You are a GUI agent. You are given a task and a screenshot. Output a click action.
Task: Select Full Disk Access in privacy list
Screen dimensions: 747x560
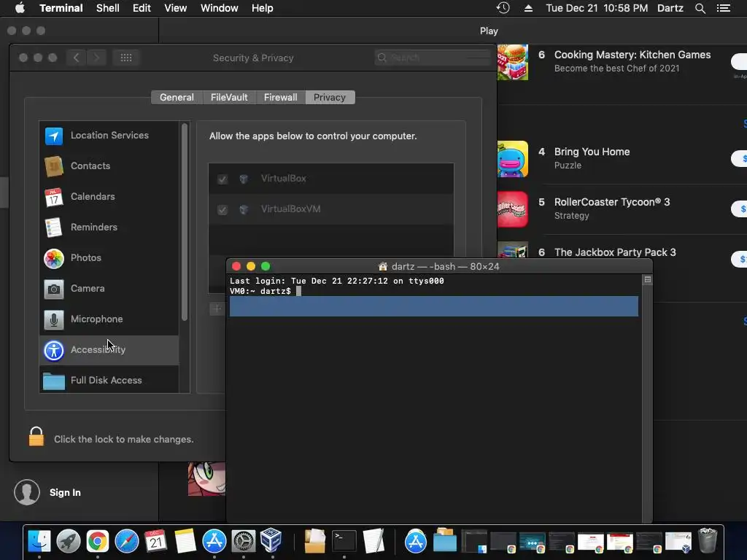109,380
